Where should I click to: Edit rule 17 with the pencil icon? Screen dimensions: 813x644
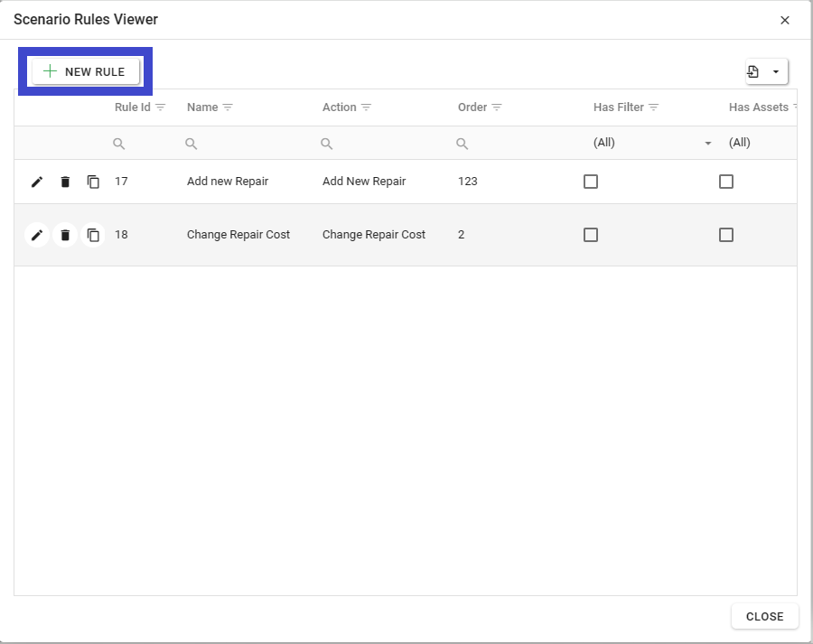(37, 182)
